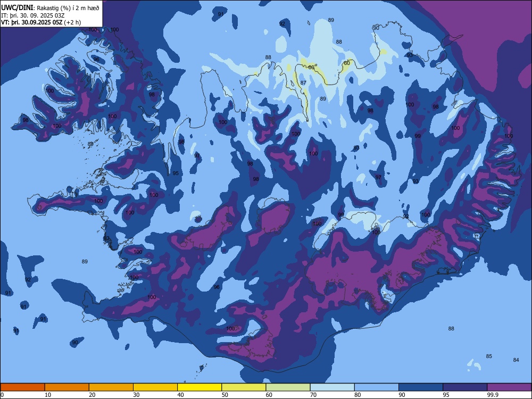Click the pale blue 70–80 legend swatch
Image resolution: width=532 pixels, height=399 pixels.
[x=332, y=387]
